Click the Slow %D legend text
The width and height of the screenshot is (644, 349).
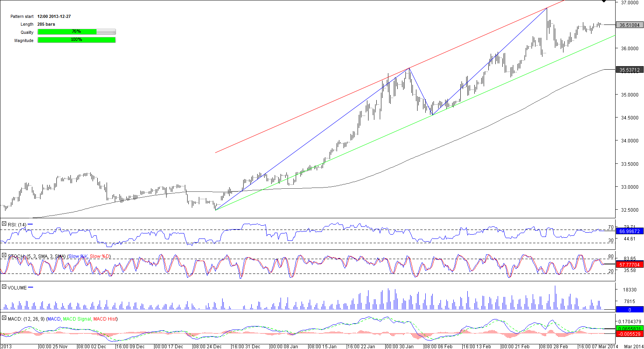click(x=100, y=256)
